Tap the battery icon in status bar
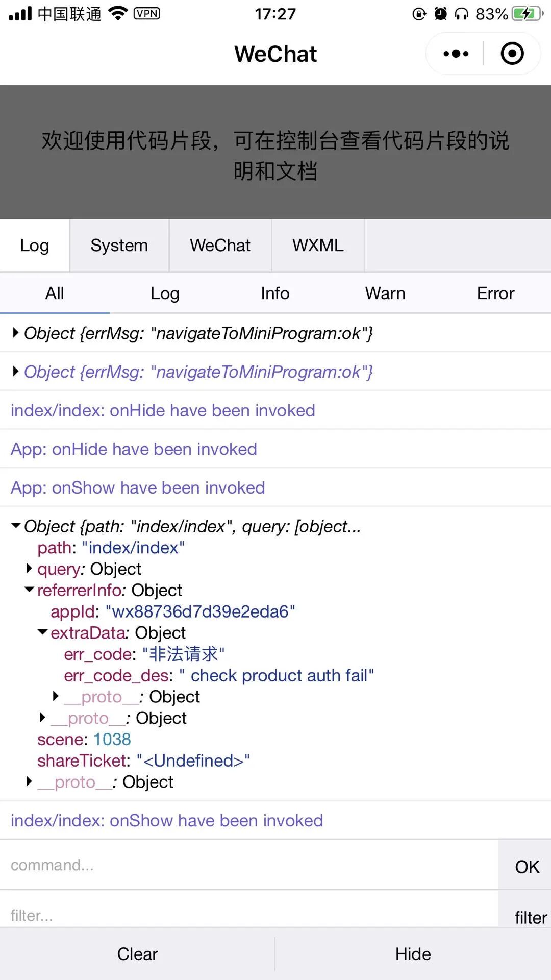 tap(527, 14)
